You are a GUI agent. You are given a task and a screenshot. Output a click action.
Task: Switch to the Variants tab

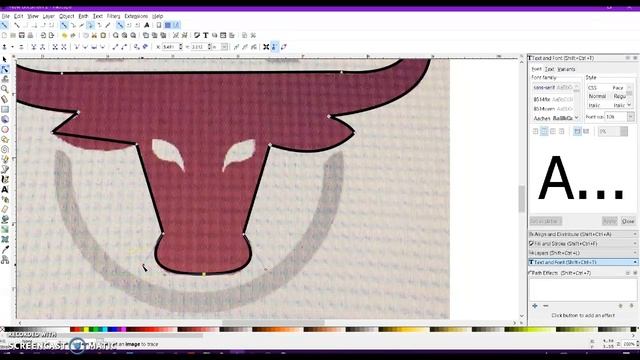coord(567,69)
